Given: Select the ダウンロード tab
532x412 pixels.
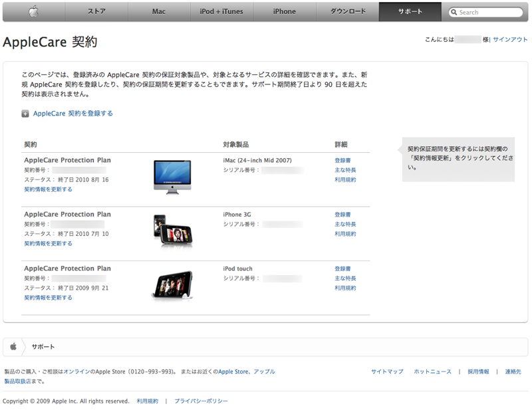Looking at the screenshot, I should click(x=347, y=11).
